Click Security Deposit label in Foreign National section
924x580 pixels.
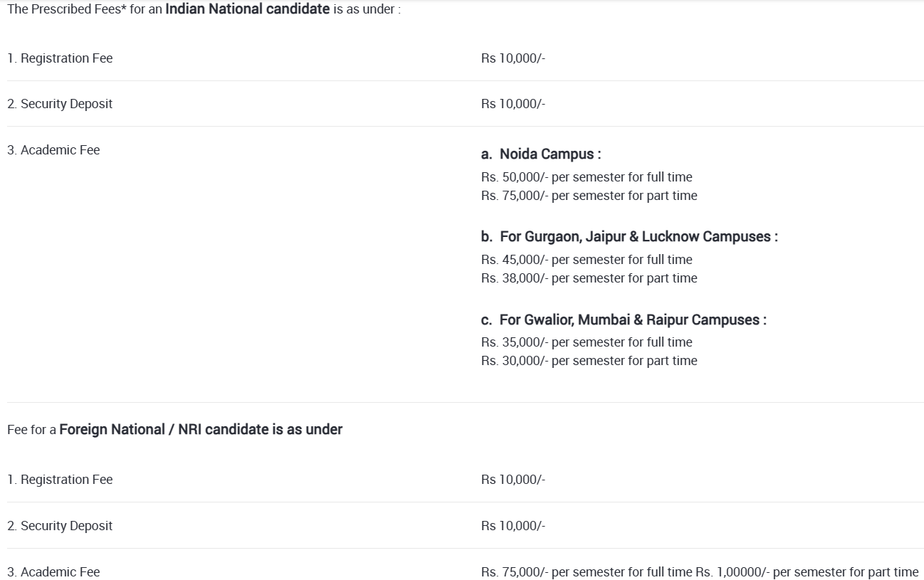tap(60, 526)
